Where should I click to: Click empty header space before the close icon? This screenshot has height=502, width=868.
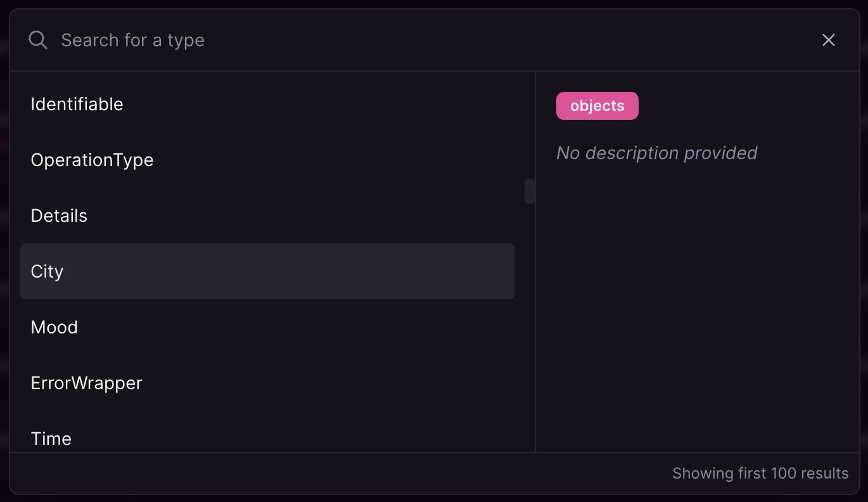point(507,40)
